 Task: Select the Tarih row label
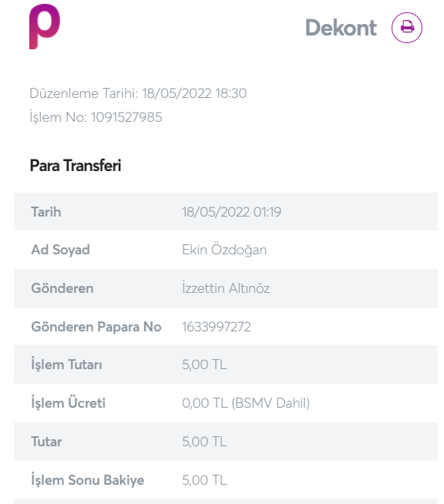pos(46,212)
